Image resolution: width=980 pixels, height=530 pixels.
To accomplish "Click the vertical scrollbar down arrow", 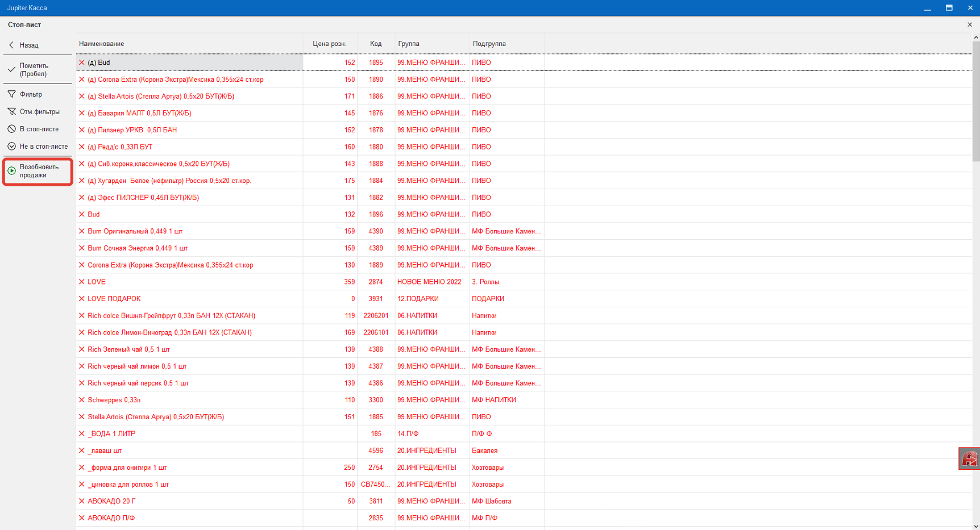I will [976, 526].
